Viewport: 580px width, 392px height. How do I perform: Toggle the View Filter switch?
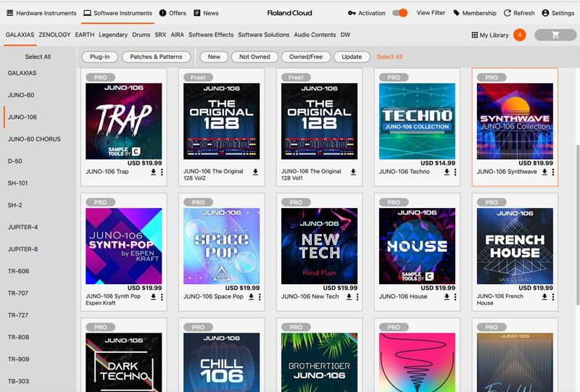point(400,13)
